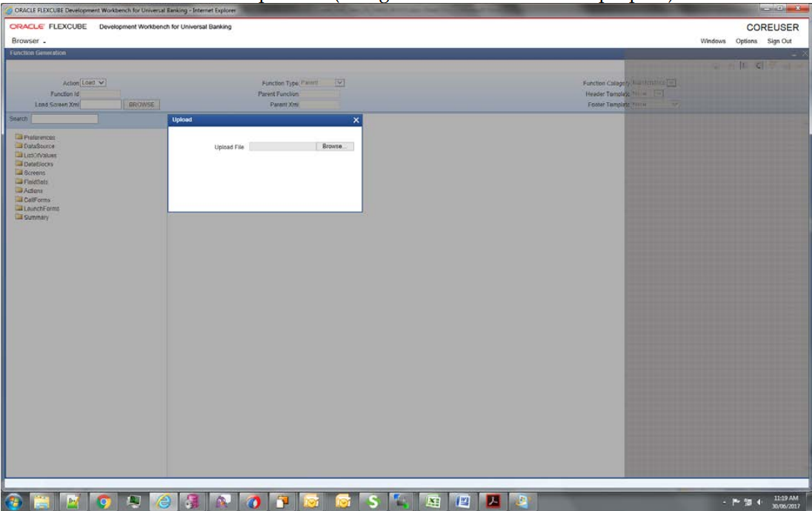The image size is (812, 511).
Task: Close the Upload dialog with the X
Action: [x=356, y=120]
